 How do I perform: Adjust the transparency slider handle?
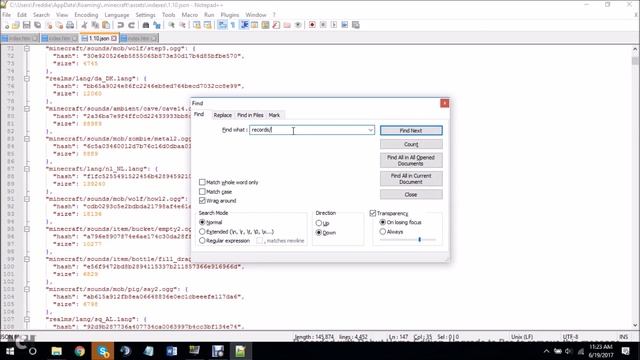[x=419, y=240]
